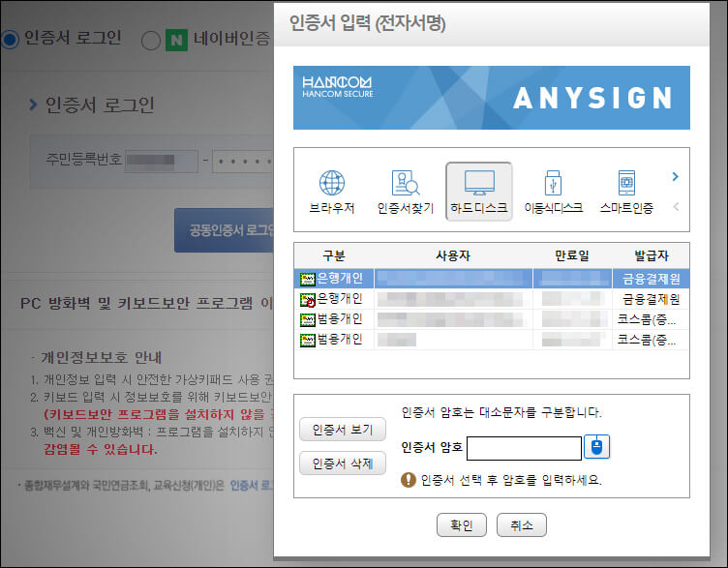
Task: Sort by 사용자 column header
Action: click(453, 255)
